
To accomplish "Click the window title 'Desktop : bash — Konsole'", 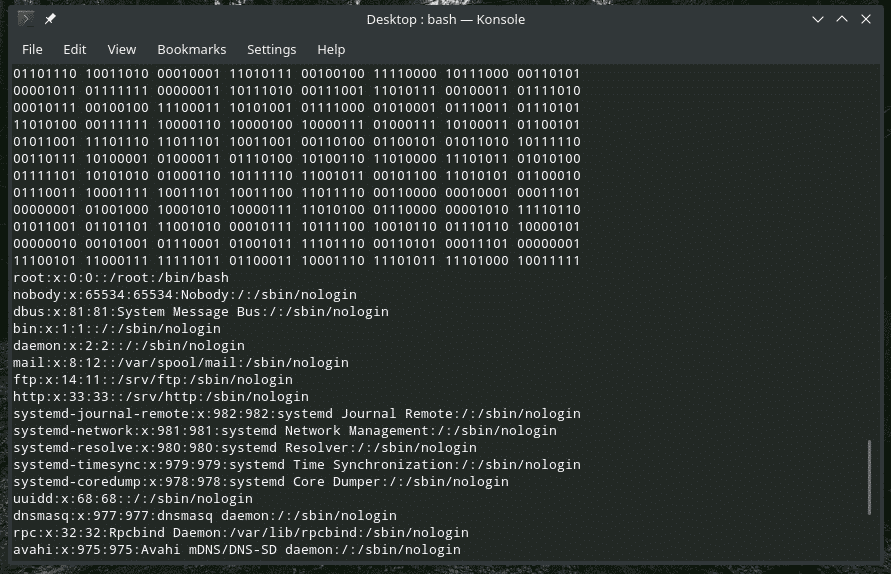I will (446, 19).
